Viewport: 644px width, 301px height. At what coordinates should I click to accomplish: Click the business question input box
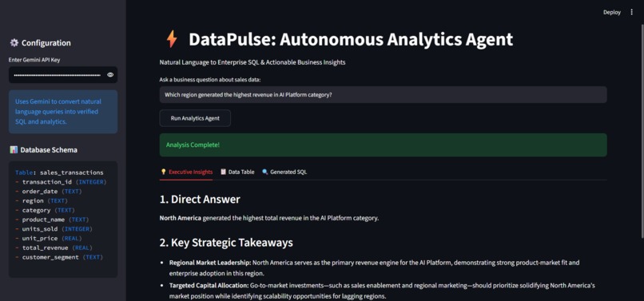click(383, 94)
